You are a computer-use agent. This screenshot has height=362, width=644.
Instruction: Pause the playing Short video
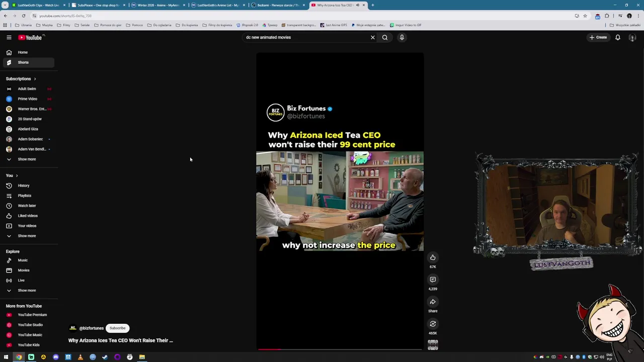point(340,201)
